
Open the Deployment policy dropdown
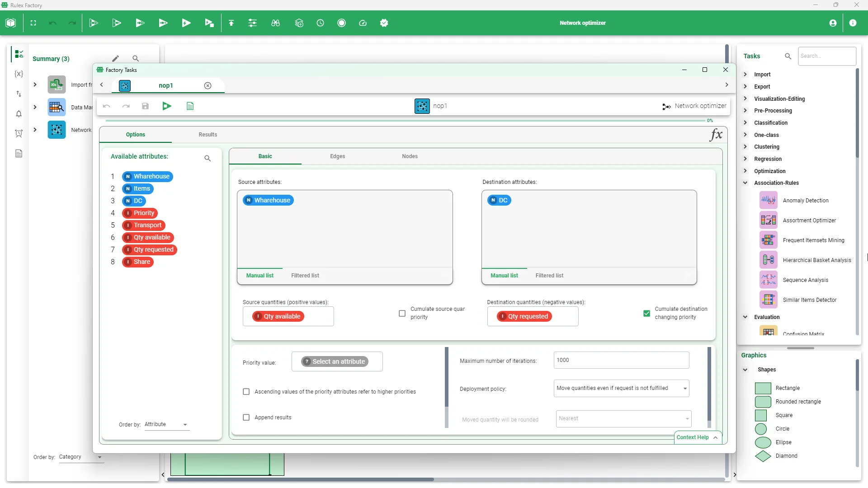click(x=621, y=388)
